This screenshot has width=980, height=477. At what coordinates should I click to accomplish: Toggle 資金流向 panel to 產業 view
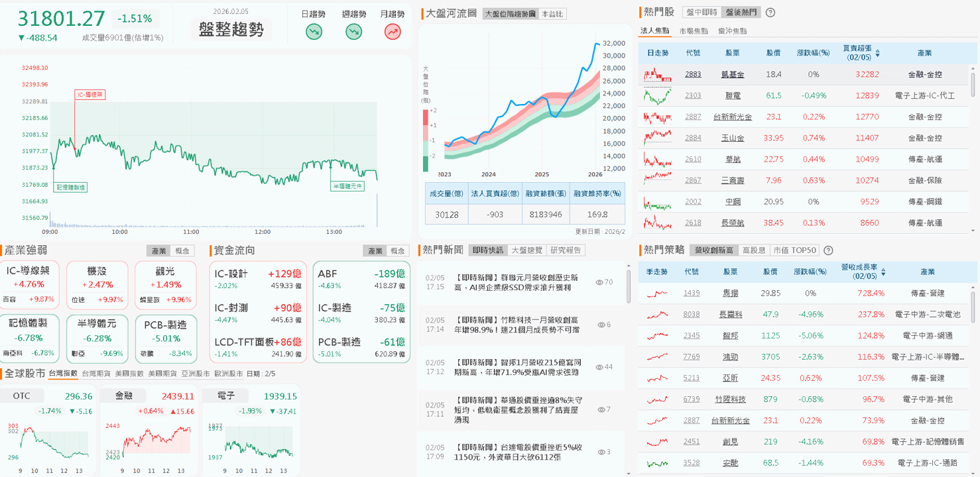pyautogui.click(x=375, y=251)
